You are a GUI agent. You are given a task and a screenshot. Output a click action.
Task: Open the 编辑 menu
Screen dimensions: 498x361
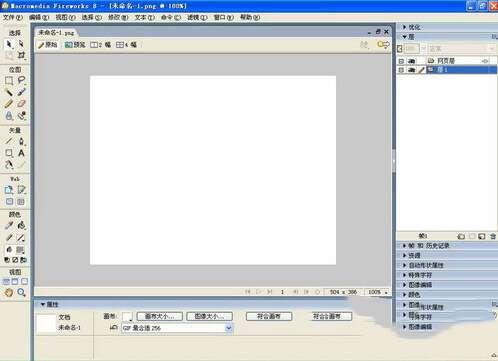coord(39,17)
